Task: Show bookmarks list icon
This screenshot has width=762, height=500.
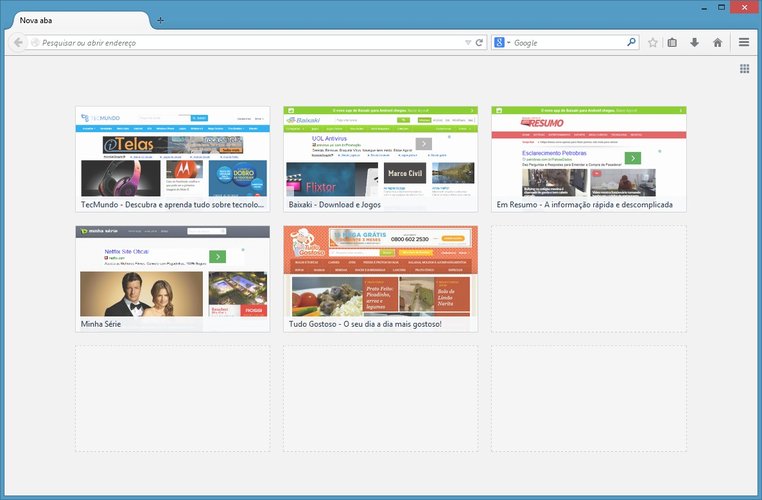Action: click(x=672, y=43)
